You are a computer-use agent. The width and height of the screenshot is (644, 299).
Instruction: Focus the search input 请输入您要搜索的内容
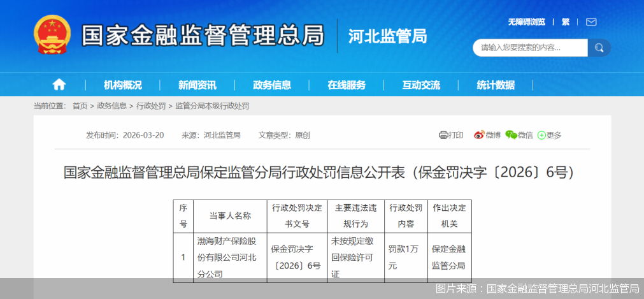click(530, 48)
